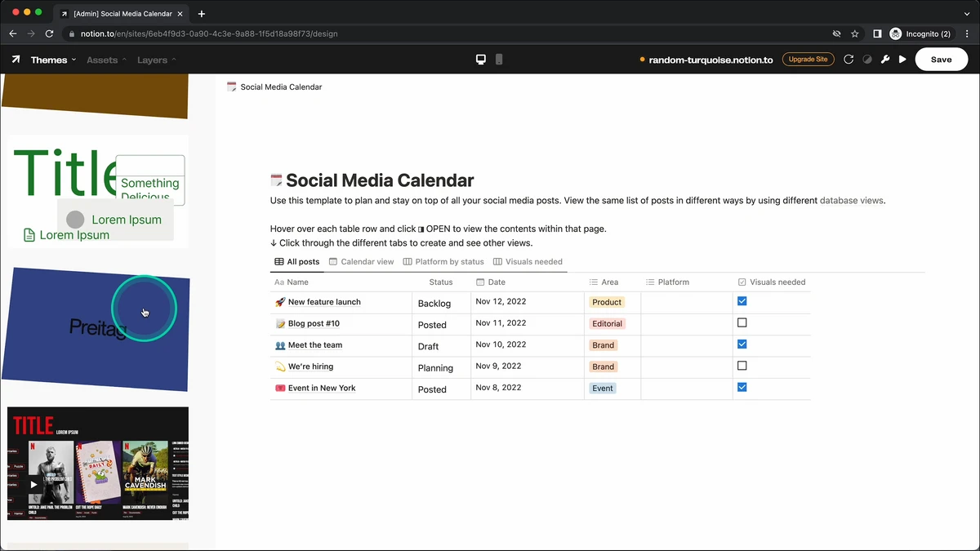Expand the Assets dropdown

point(106,60)
